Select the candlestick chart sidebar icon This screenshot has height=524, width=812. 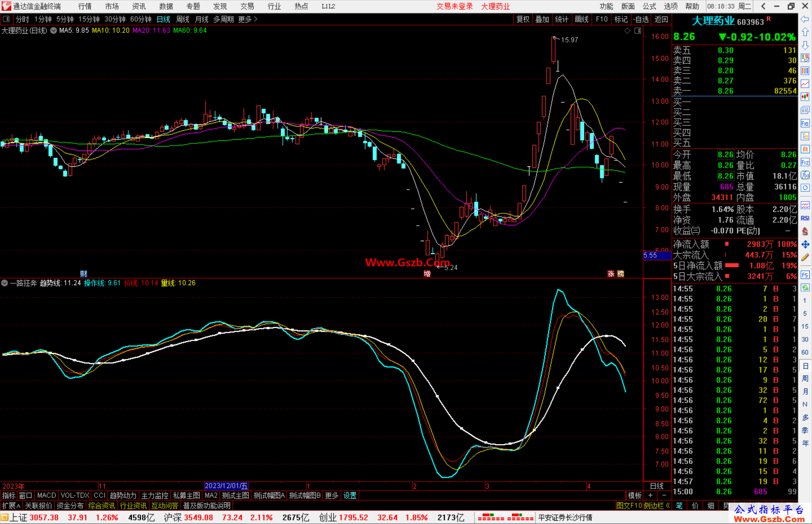coord(805,97)
